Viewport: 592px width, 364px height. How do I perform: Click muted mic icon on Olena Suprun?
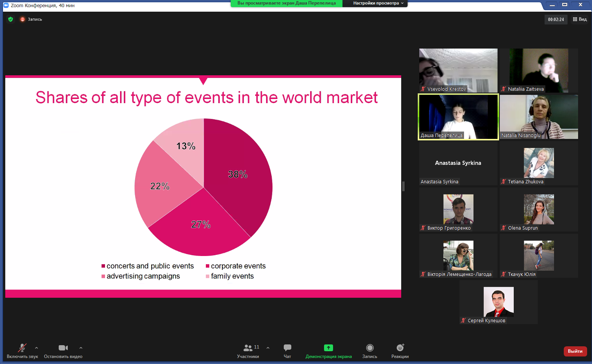pyautogui.click(x=504, y=228)
